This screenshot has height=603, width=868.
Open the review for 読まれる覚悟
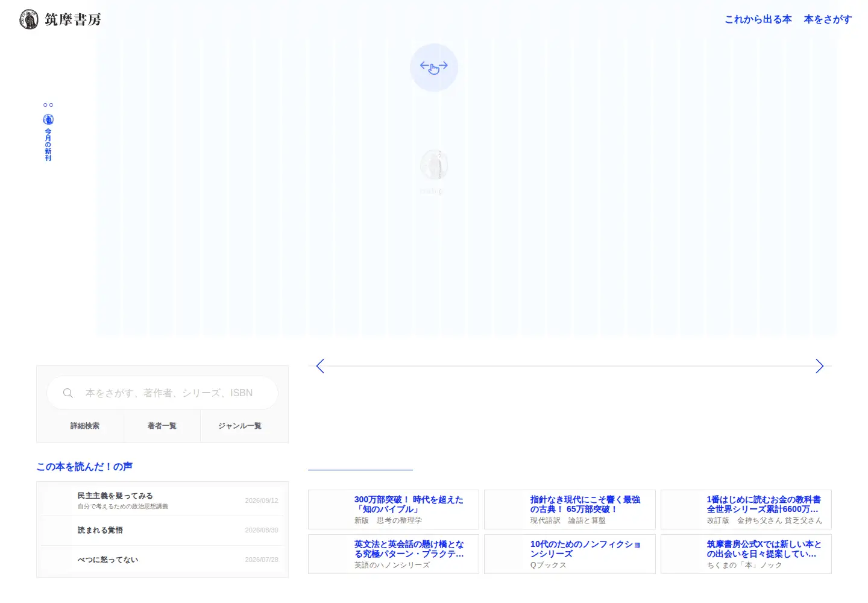pos(162,531)
